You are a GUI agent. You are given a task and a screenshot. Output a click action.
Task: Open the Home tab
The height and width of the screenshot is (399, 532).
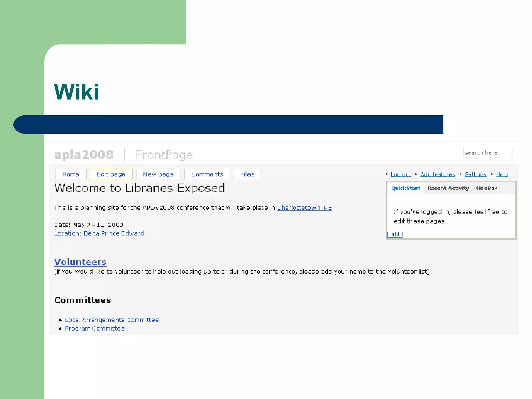pyautogui.click(x=71, y=174)
